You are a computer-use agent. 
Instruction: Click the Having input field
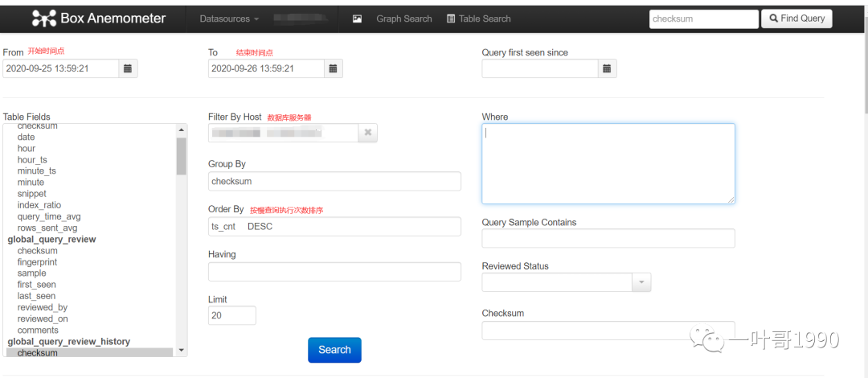[334, 272]
